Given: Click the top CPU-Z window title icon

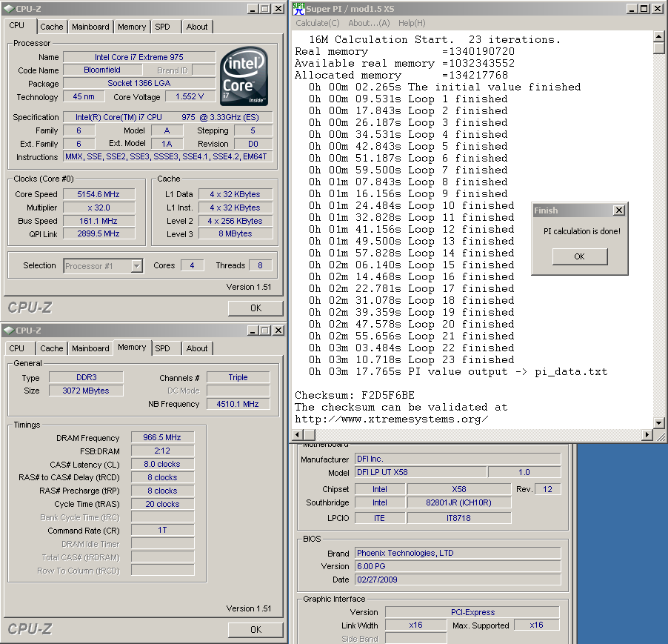Looking at the screenshot, I should click(9, 9).
